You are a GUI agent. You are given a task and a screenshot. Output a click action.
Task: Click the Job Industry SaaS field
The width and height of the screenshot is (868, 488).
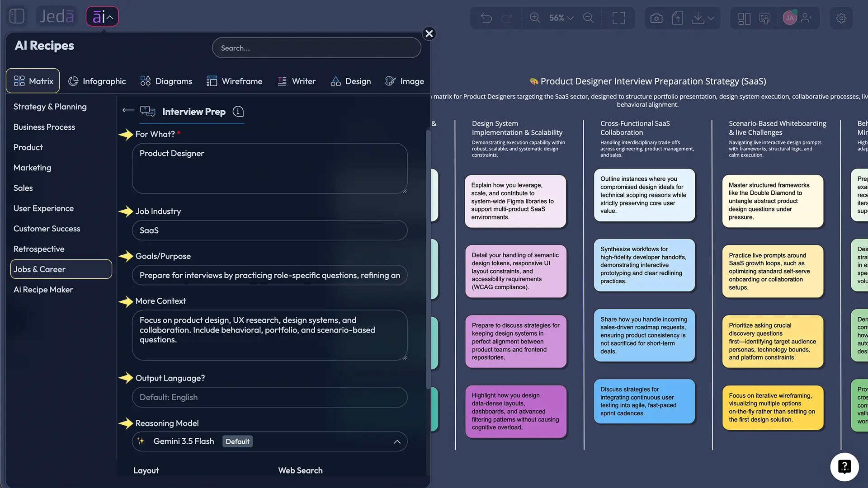(x=269, y=230)
